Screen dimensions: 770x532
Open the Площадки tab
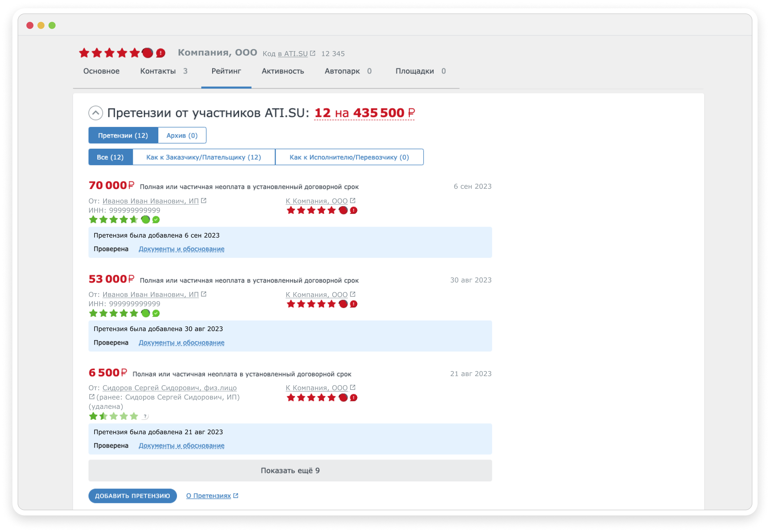point(421,71)
